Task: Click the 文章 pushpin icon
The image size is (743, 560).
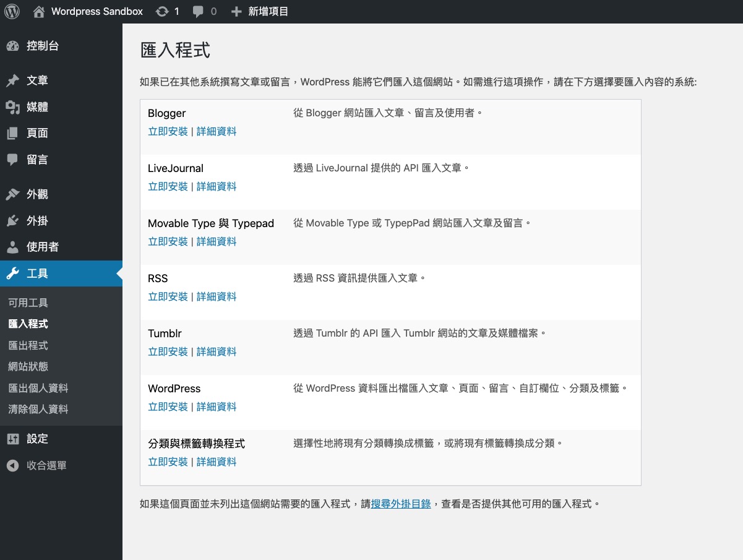Action: (x=12, y=80)
